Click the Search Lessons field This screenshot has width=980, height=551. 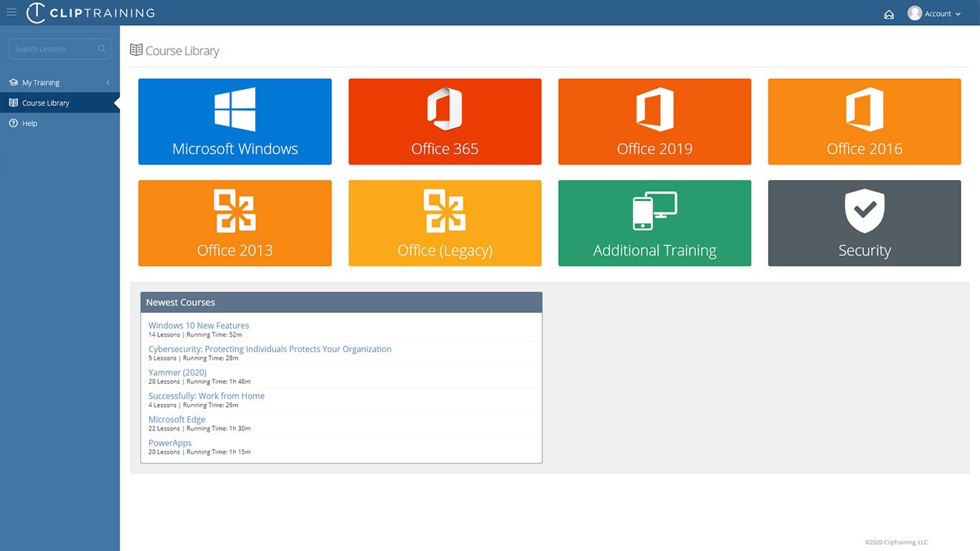[x=60, y=49]
